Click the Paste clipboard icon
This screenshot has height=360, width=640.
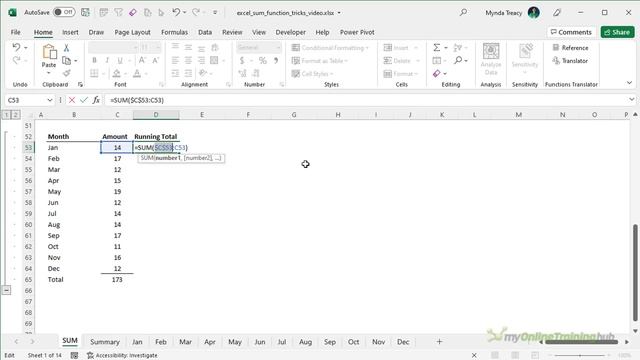pyautogui.click(x=49, y=52)
